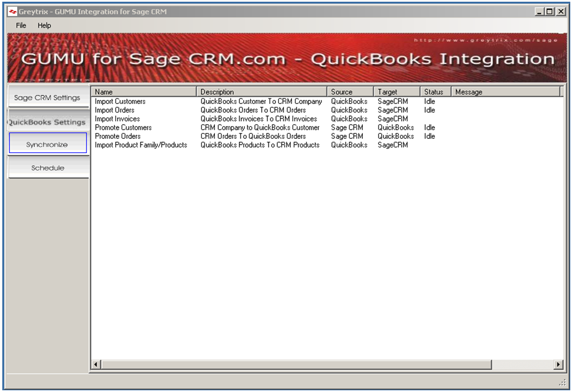Click 'QuickBooks Customer To CRM Company' description
572x392 pixels.
click(261, 101)
